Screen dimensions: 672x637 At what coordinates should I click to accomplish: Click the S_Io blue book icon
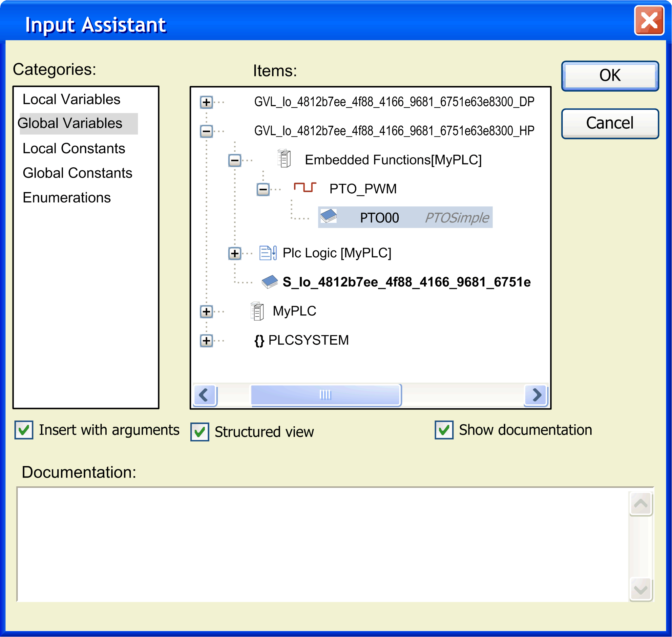point(270,282)
